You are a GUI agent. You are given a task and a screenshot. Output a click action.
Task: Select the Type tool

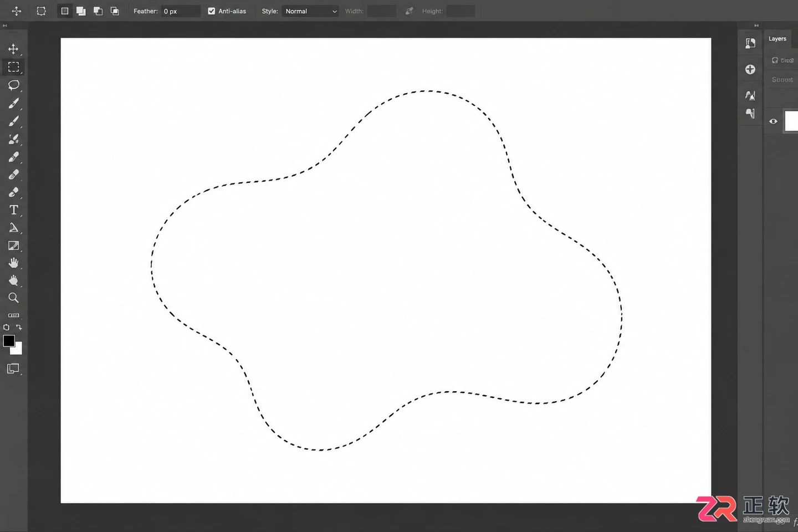[x=13, y=210]
